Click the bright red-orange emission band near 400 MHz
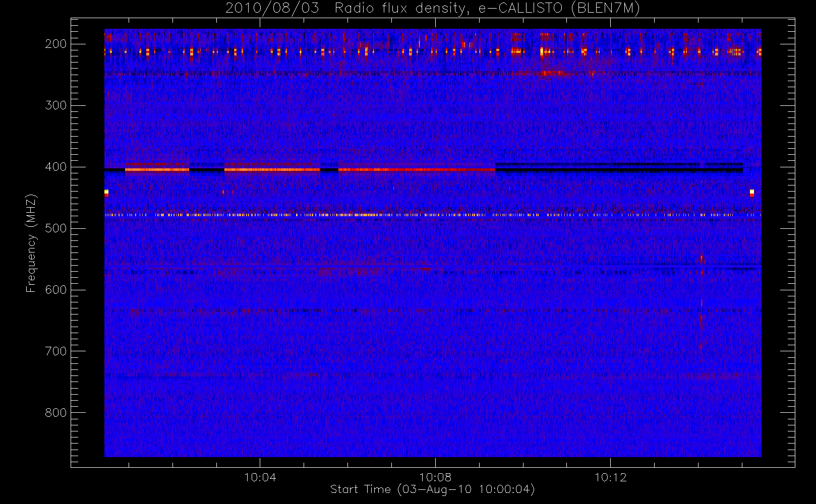Viewport: 816px width, 504px height. click(310, 169)
